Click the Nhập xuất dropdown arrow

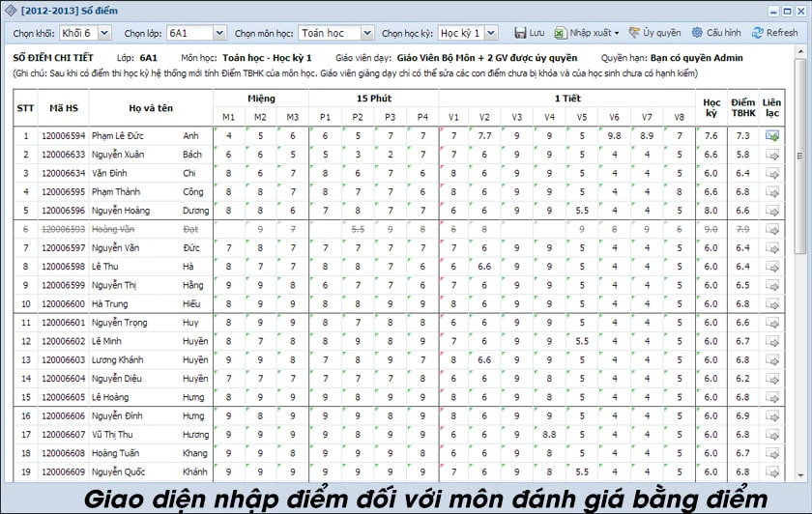(x=617, y=33)
